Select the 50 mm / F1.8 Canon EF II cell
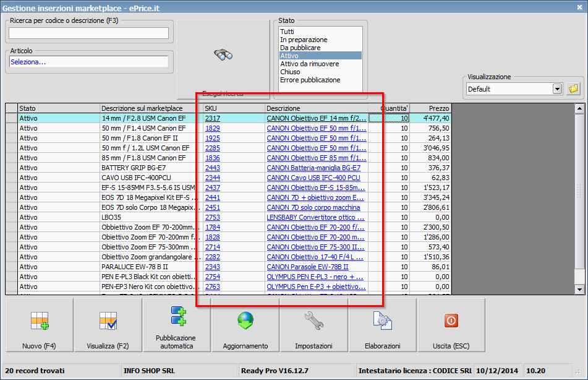This screenshot has height=380, width=588. point(151,138)
